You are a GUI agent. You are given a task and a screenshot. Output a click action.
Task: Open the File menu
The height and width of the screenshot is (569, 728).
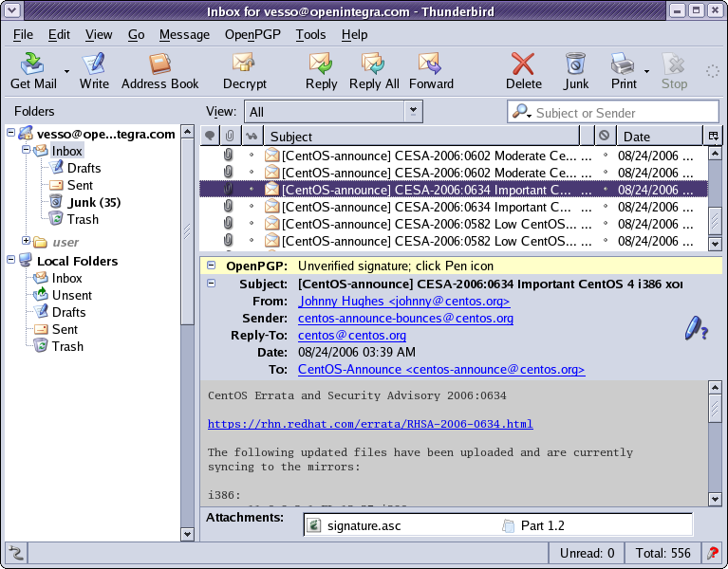(x=23, y=35)
